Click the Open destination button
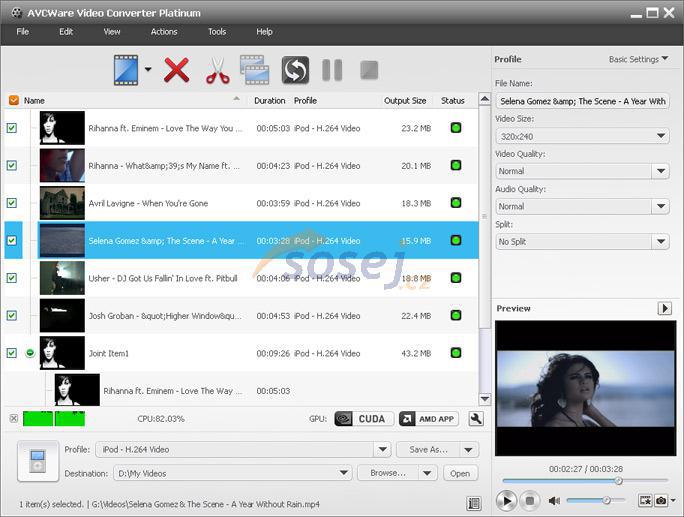Image resolution: width=684 pixels, height=517 pixels. pyautogui.click(x=460, y=473)
